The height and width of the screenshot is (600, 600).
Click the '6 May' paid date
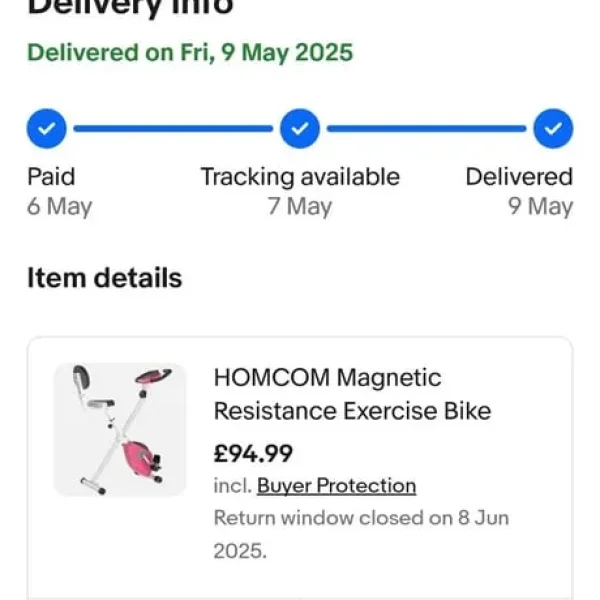click(59, 207)
